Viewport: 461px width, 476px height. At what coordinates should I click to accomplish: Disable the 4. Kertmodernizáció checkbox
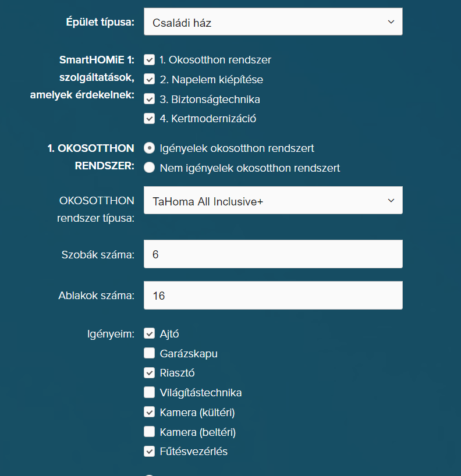click(x=150, y=119)
